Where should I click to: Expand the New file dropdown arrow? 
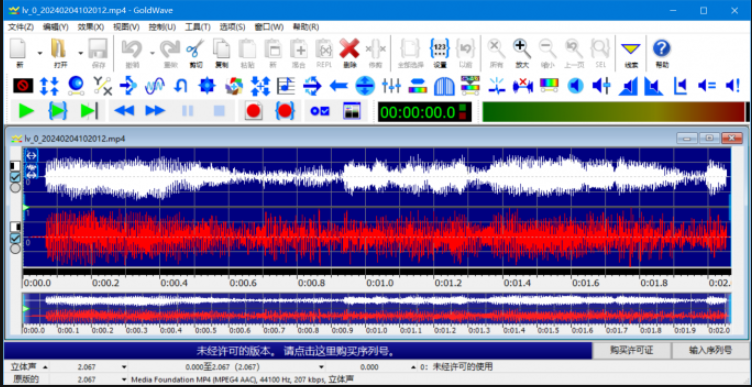click(x=40, y=53)
